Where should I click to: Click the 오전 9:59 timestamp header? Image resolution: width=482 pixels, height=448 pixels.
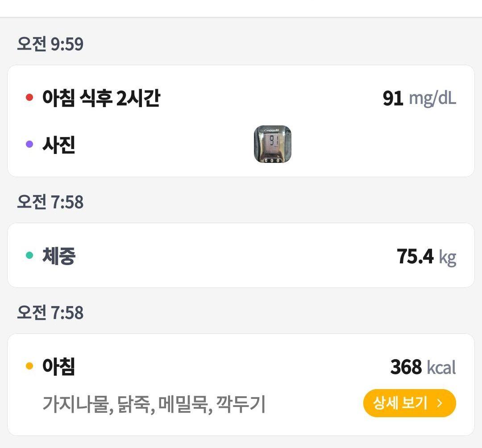(x=50, y=44)
